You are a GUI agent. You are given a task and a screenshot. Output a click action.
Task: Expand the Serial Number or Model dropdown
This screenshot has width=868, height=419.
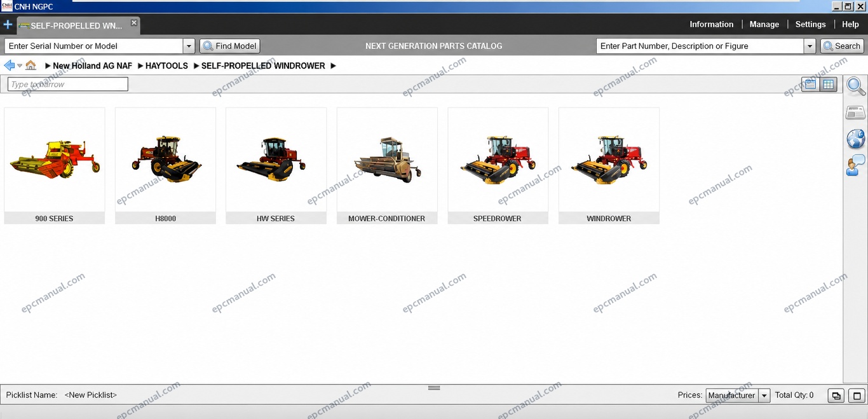(189, 46)
